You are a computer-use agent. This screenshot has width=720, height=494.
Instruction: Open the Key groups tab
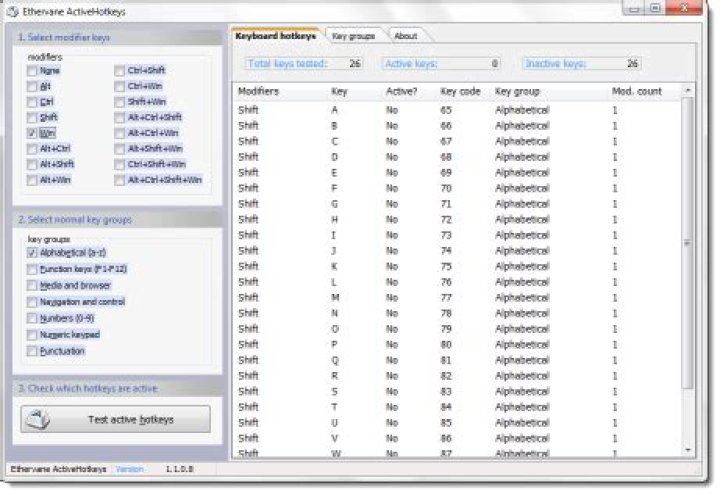[353, 36]
